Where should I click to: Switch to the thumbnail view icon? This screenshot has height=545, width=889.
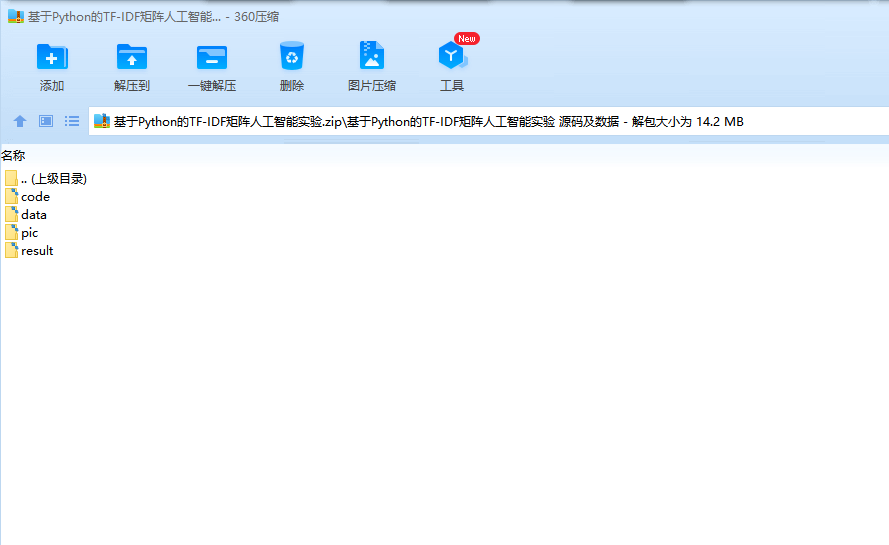coord(46,121)
